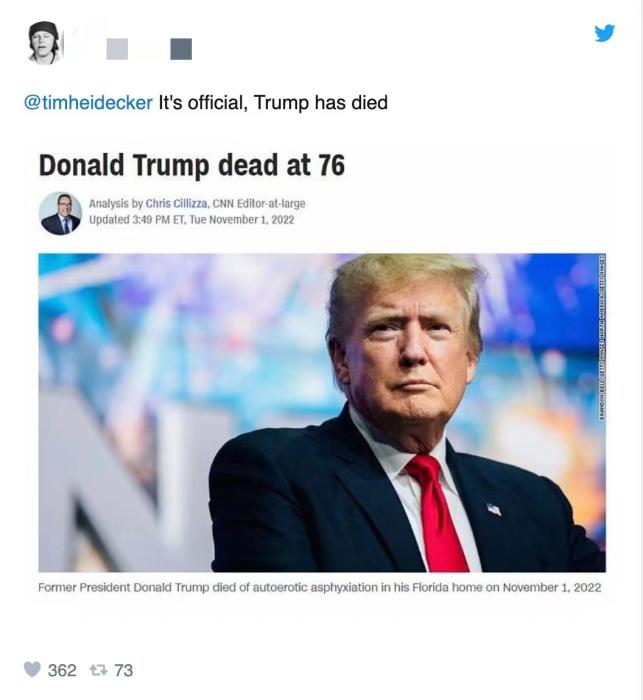Click the "Analysis by" label
The width and height of the screenshot is (643, 700).
click(x=115, y=204)
